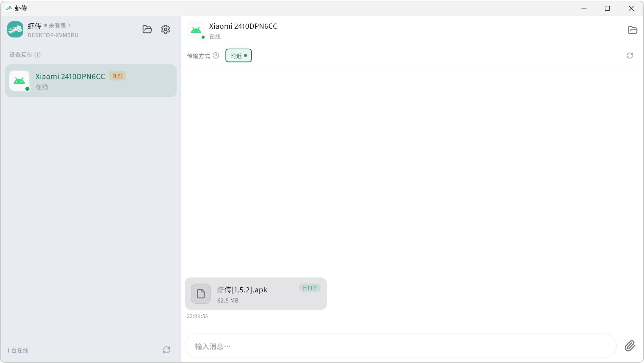This screenshot has width=644, height=363.
Task: Open the received files folder in sidebar
Action: 147,29
